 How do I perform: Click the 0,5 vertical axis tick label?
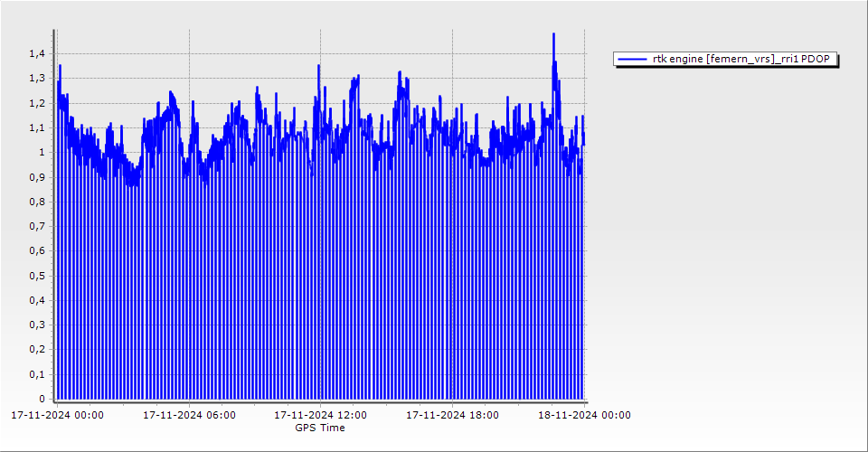pyautogui.click(x=35, y=276)
